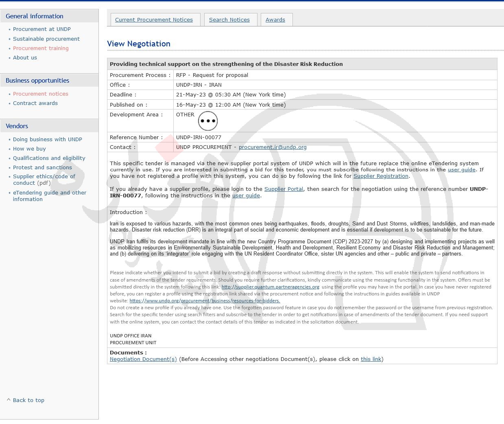Go to Protest and sanctions

[42, 168]
